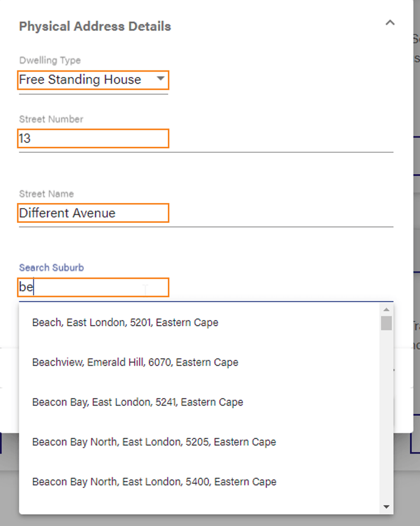The height and width of the screenshot is (526, 420).
Task: Click the Street Name input field
Action: pos(93,213)
